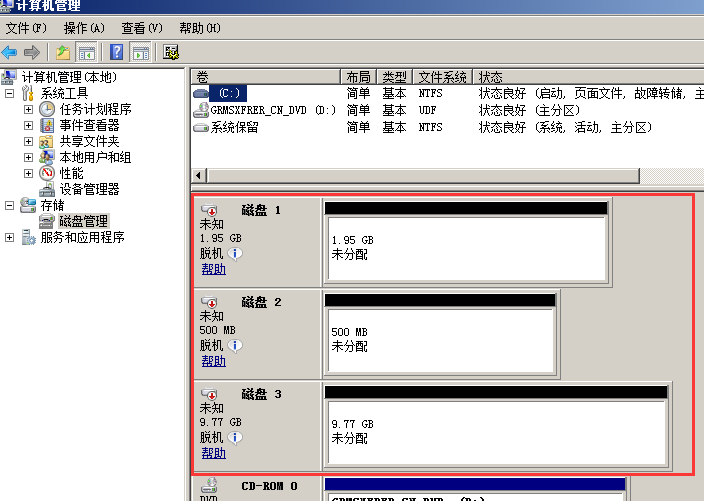This screenshot has width=704, height=501.
Task: Sort by the 卷 column header
Action: (x=266, y=77)
